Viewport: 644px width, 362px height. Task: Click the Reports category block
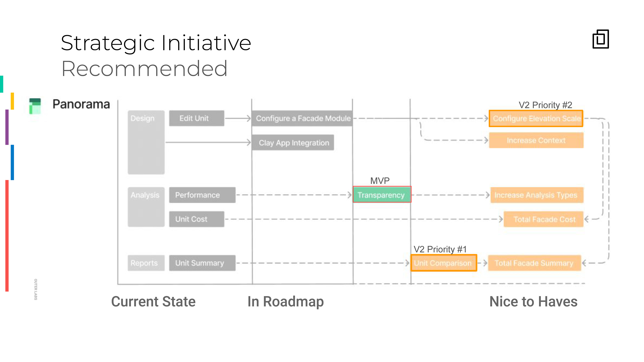(146, 263)
